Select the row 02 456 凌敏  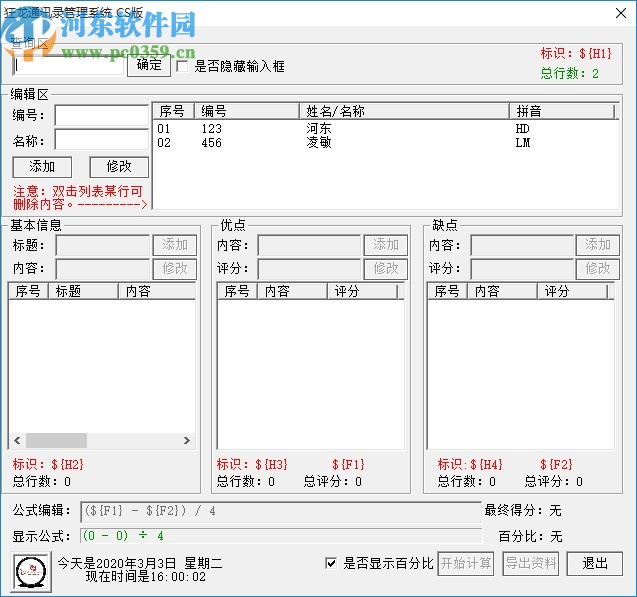pyautogui.click(x=385, y=143)
